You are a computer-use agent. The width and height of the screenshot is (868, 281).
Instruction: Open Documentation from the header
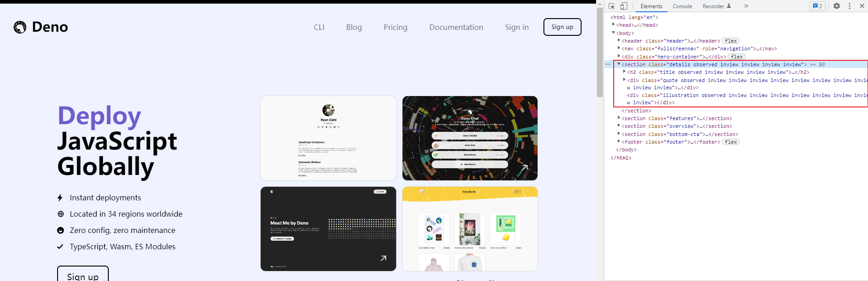[456, 27]
